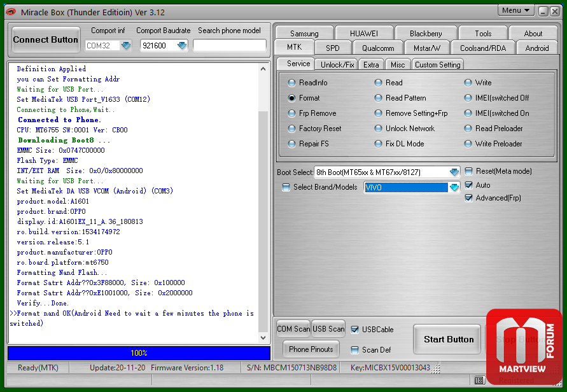Viewport: 567px width, 392px height.
Task: Select the Repair FS radio option
Action: point(309,144)
